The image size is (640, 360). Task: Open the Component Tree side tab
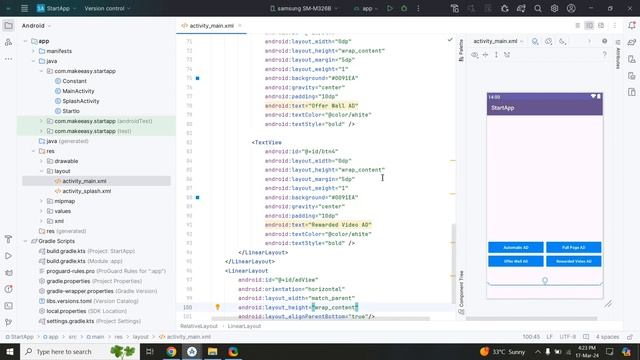461,292
